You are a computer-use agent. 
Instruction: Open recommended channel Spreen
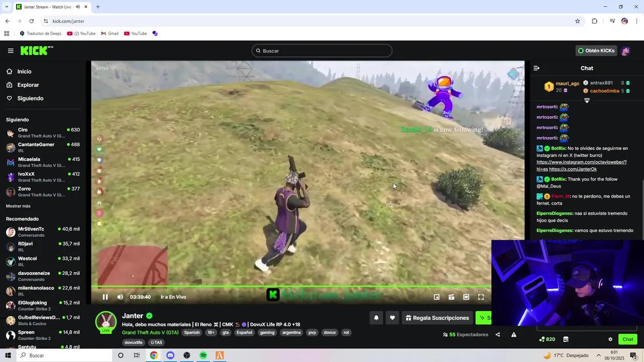click(x=43, y=335)
